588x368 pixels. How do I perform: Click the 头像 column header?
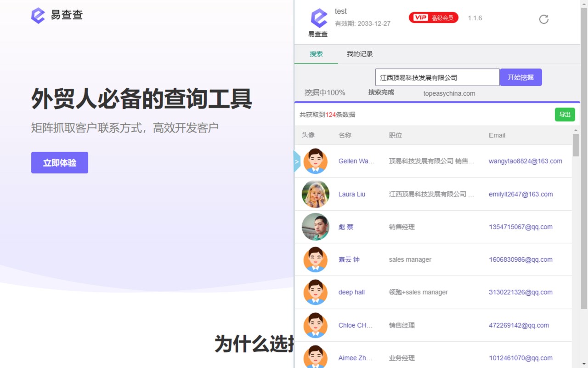click(x=308, y=135)
